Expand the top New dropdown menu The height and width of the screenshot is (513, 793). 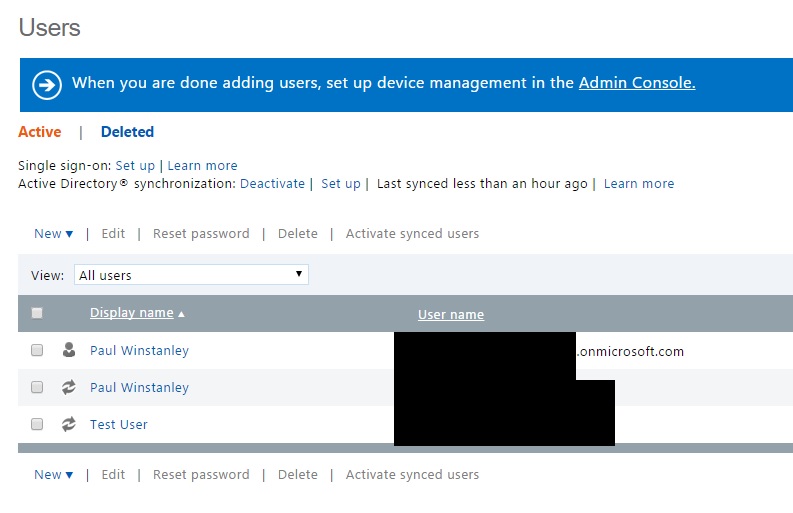[53, 234]
